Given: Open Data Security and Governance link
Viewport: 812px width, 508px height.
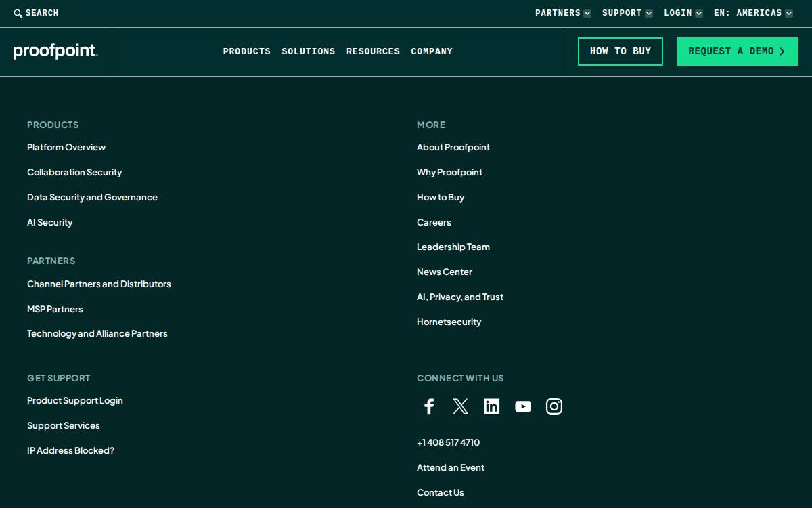Looking at the screenshot, I should (92, 197).
